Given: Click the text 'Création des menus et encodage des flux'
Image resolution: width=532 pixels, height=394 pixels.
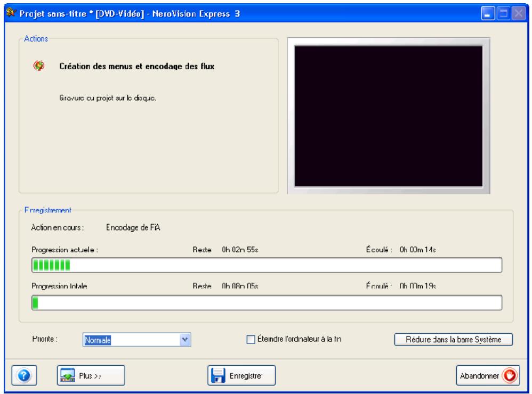Looking at the screenshot, I should (x=137, y=66).
